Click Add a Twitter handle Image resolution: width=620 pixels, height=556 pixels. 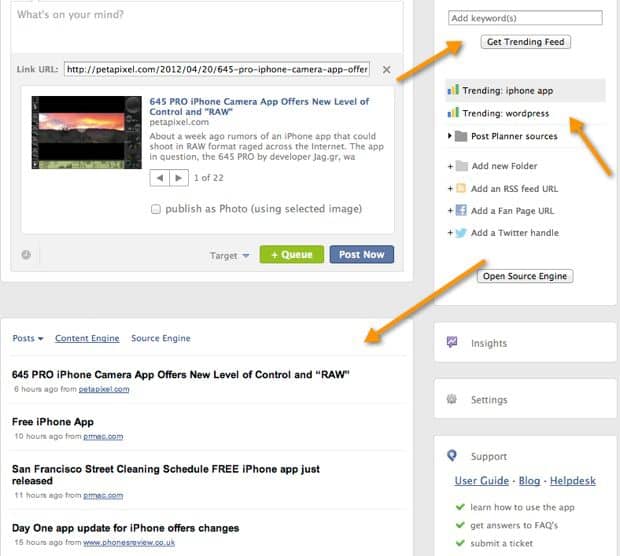point(515,233)
